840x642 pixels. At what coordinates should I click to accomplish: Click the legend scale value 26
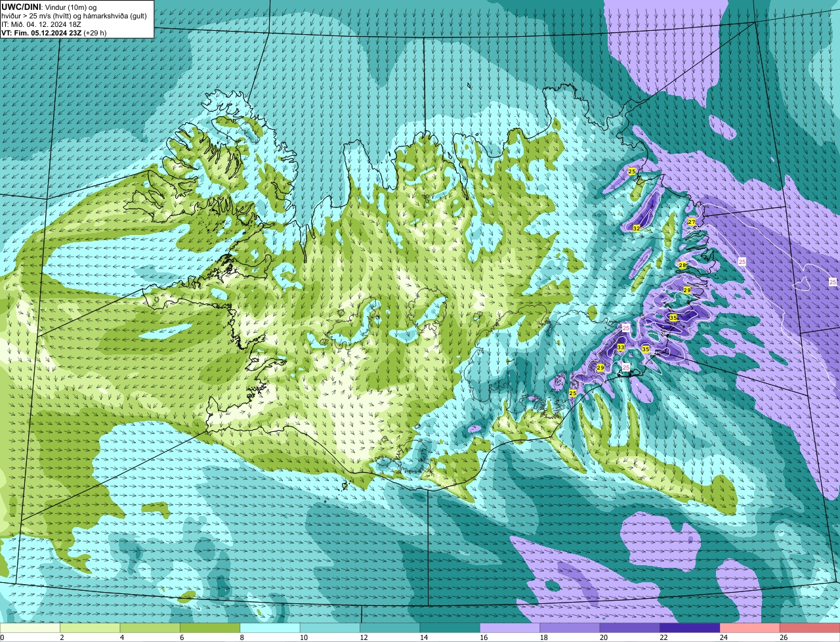coord(783,637)
